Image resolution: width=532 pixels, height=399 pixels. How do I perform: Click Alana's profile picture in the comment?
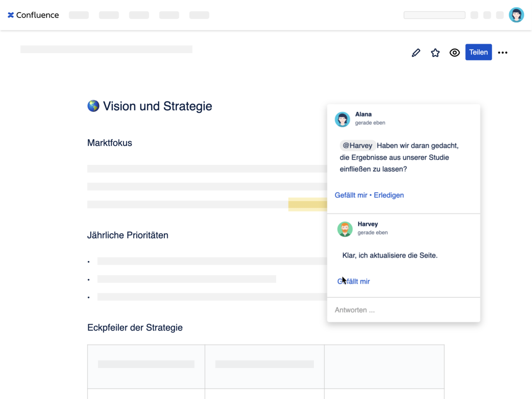click(342, 119)
